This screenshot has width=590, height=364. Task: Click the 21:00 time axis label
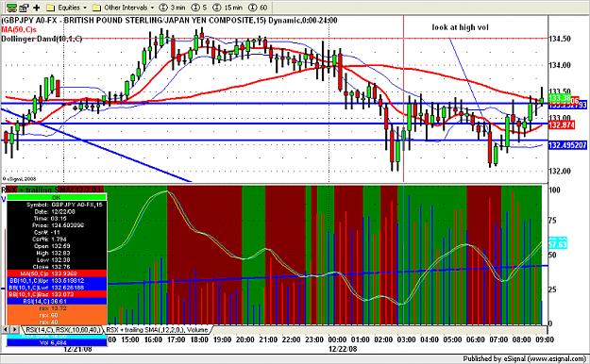[268, 339]
